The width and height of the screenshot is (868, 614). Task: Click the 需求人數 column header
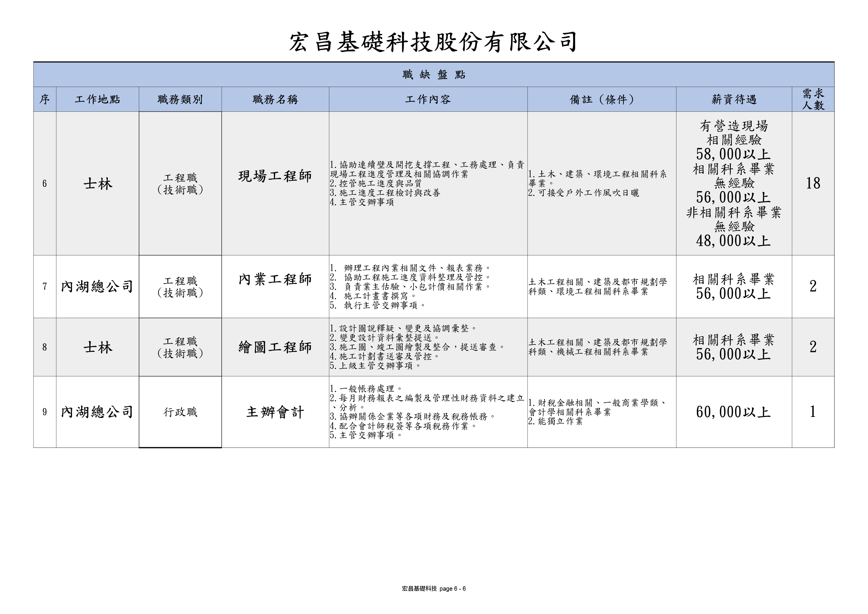pyautogui.click(x=813, y=99)
